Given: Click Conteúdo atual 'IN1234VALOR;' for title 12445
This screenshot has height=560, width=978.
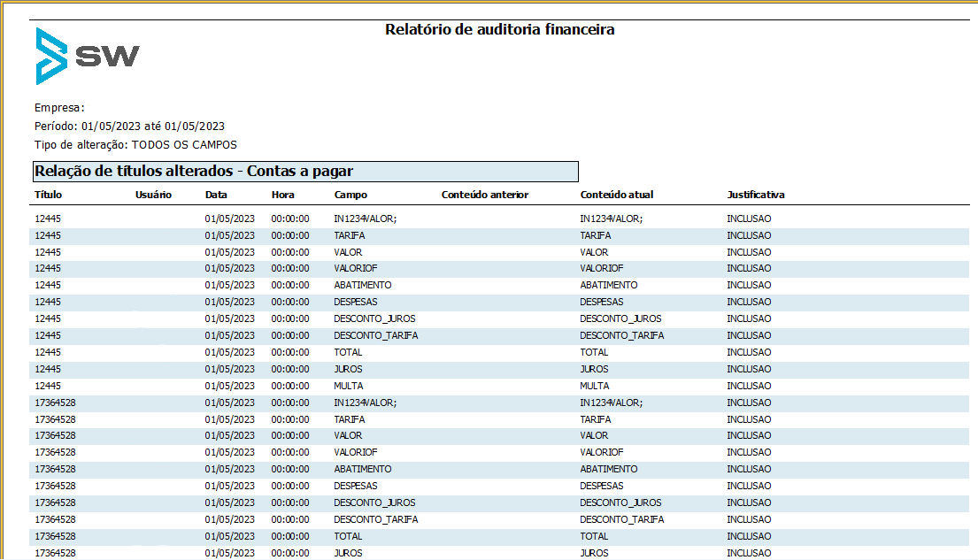Looking at the screenshot, I should [612, 219].
